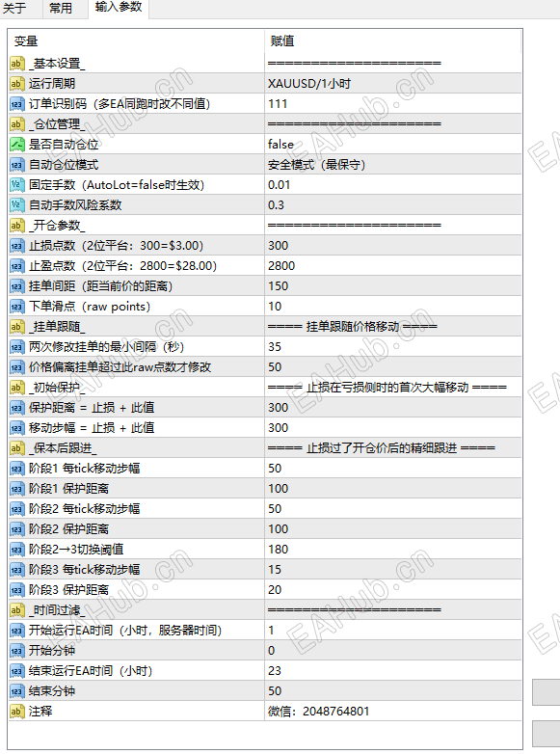Click the enum icon beside 自动仓位模式
Screen dimensions: 560x754
pyautogui.click(x=16, y=165)
